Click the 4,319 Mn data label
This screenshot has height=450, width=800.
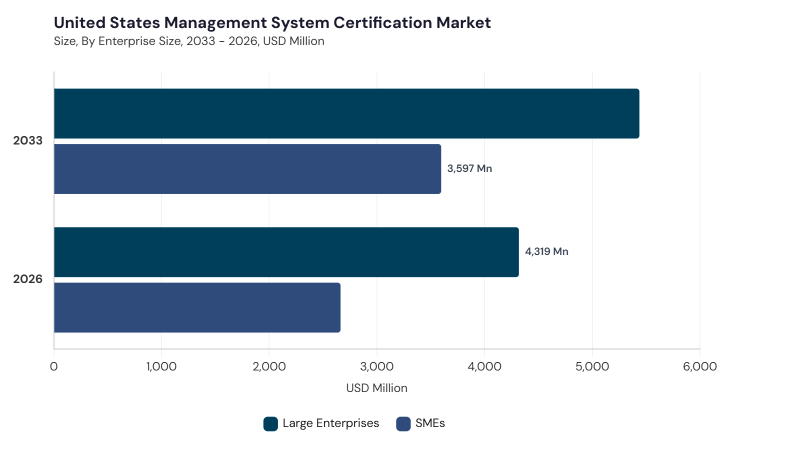(x=546, y=252)
